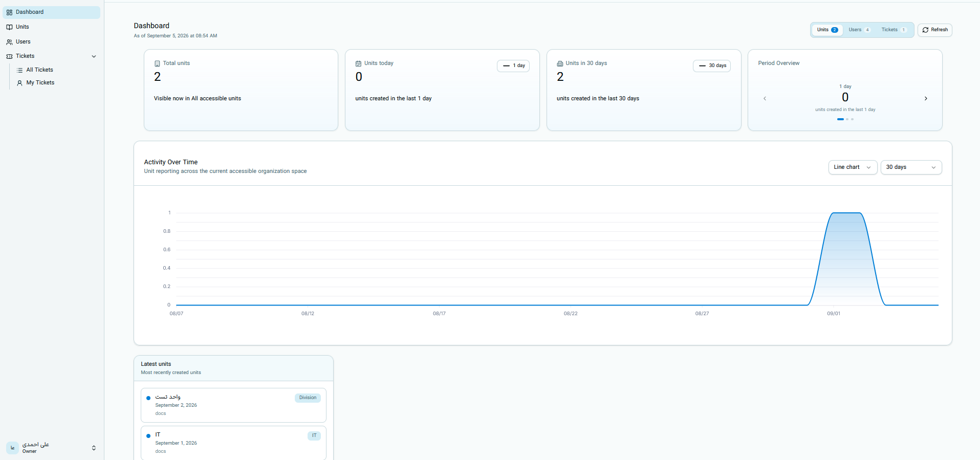Screen dimensions: 980x460
Task: Open the واحد تست unit card
Action: point(233,405)
